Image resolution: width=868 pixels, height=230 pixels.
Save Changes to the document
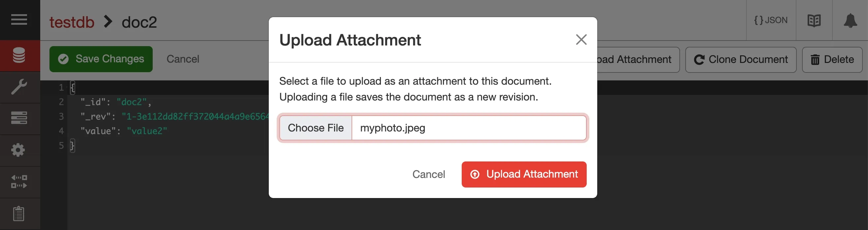pos(101,59)
